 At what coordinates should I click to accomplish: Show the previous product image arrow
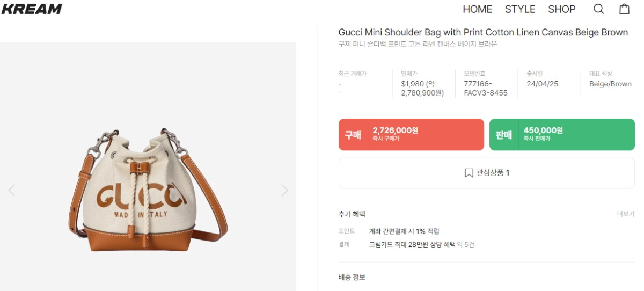[x=12, y=190]
